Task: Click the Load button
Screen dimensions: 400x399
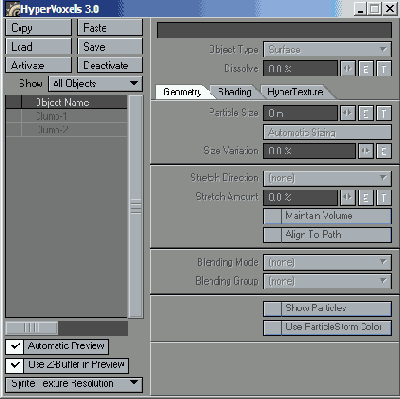Action: pyautogui.click(x=39, y=47)
